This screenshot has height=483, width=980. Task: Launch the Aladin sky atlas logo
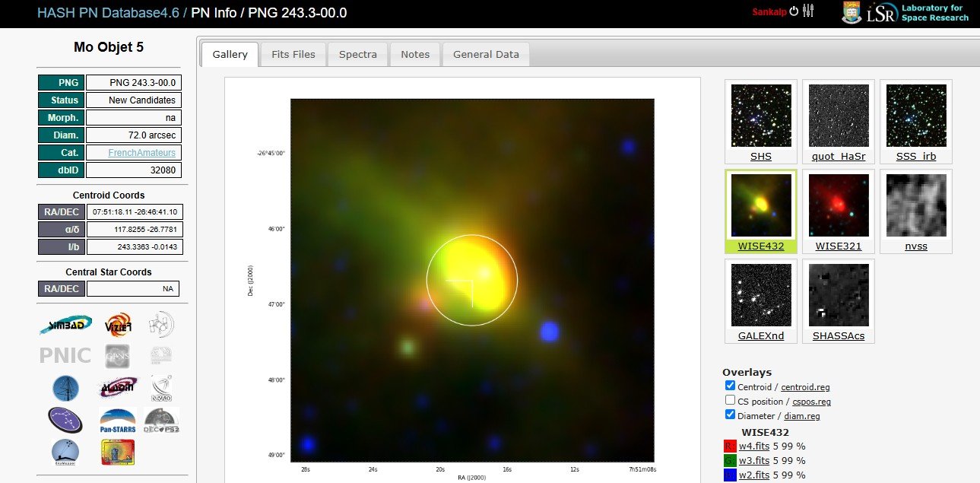(119, 387)
